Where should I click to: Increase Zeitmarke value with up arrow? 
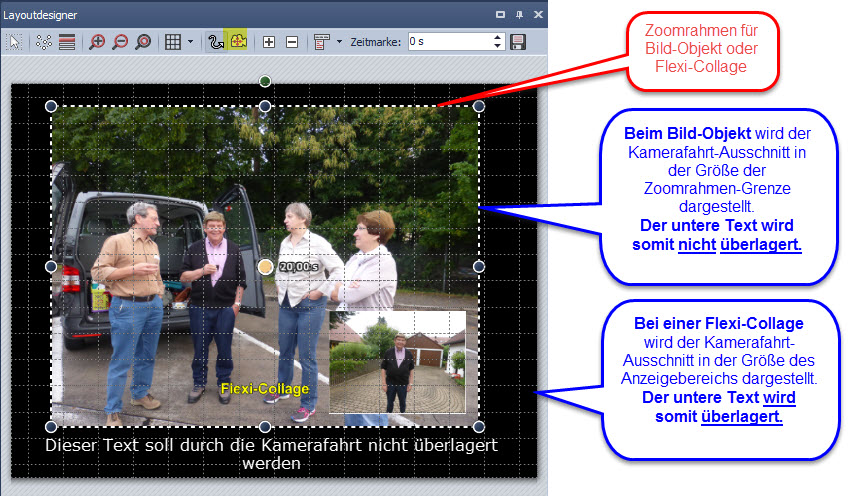[498, 38]
